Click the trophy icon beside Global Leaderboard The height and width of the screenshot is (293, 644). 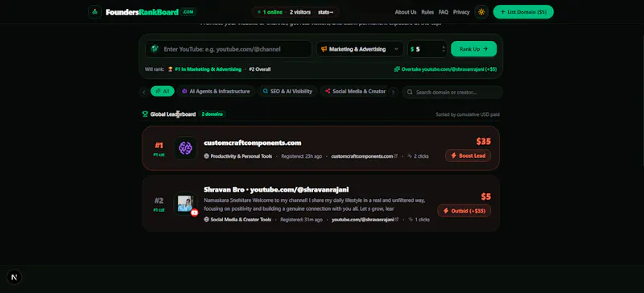145,114
